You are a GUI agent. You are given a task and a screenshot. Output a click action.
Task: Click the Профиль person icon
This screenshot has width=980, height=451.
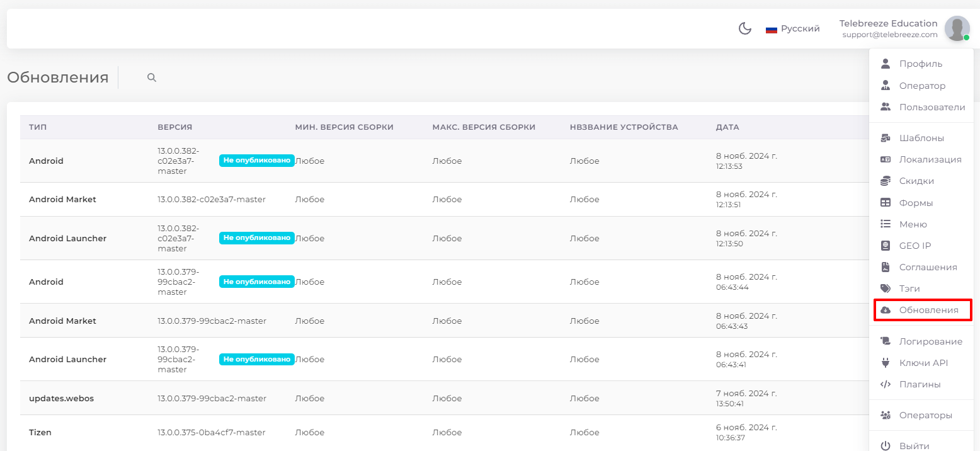[x=886, y=64]
